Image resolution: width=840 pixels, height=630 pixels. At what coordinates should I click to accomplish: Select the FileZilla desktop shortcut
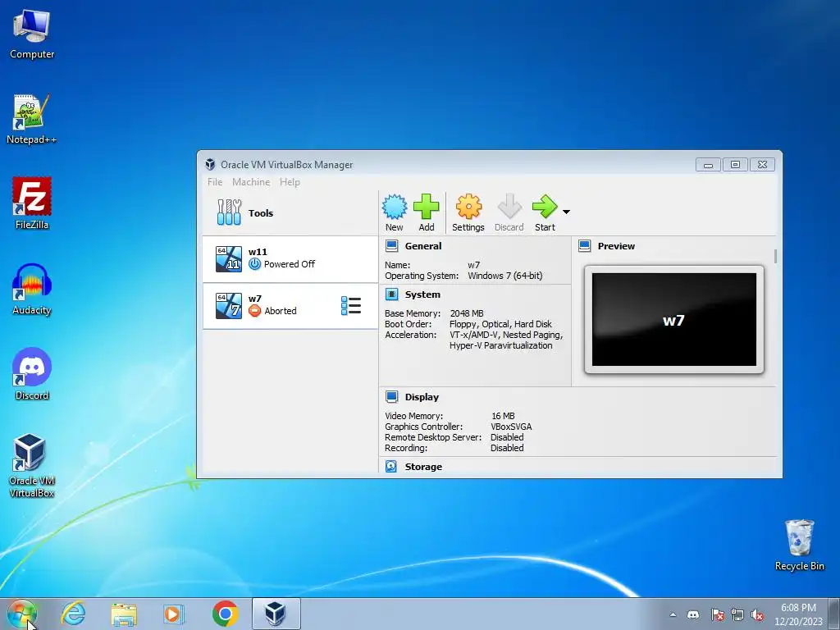click(x=32, y=204)
